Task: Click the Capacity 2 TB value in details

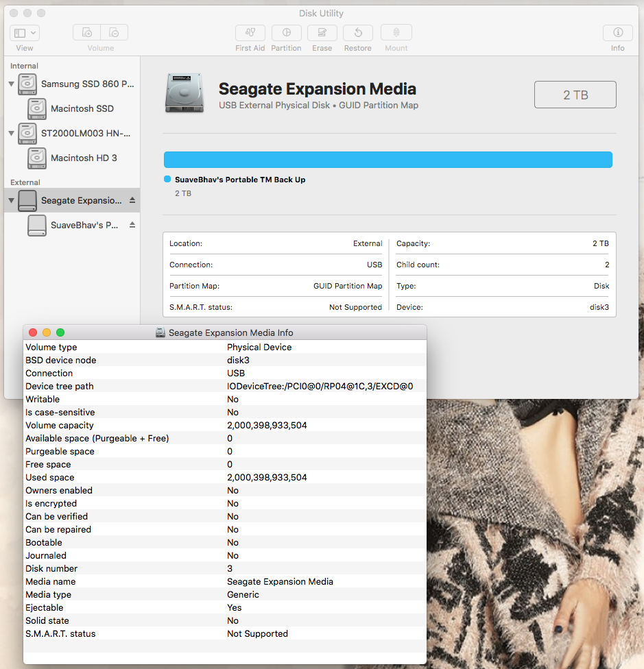Action: click(x=601, y=243)
